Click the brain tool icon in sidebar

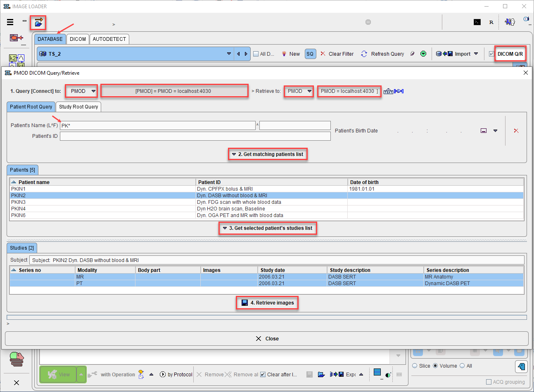[17, 358]
